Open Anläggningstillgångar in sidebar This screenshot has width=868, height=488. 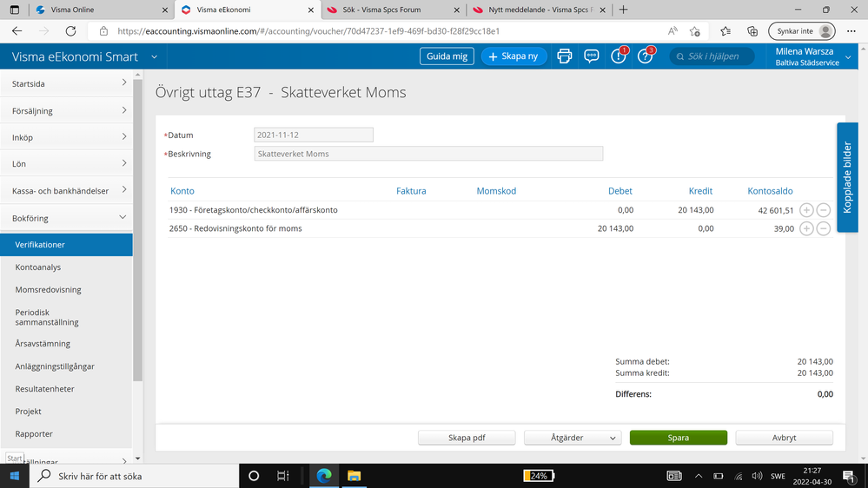click(x=55, y=366)
